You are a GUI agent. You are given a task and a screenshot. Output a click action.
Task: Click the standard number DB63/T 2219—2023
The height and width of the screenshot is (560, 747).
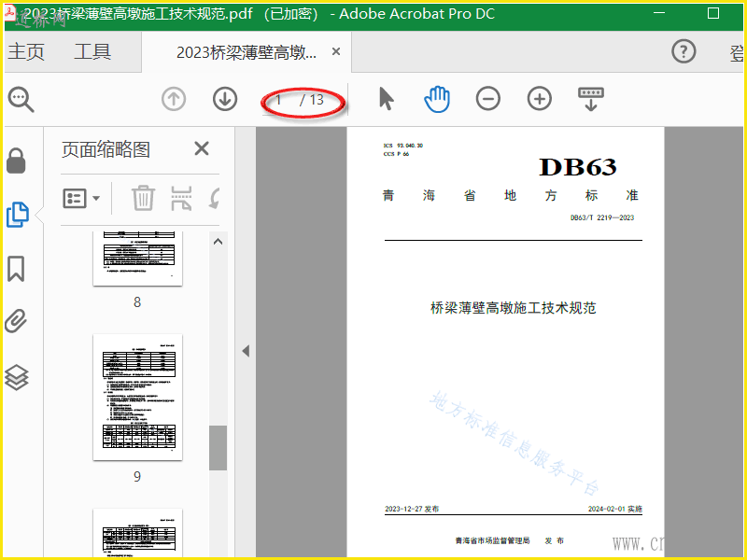point(602,217)
